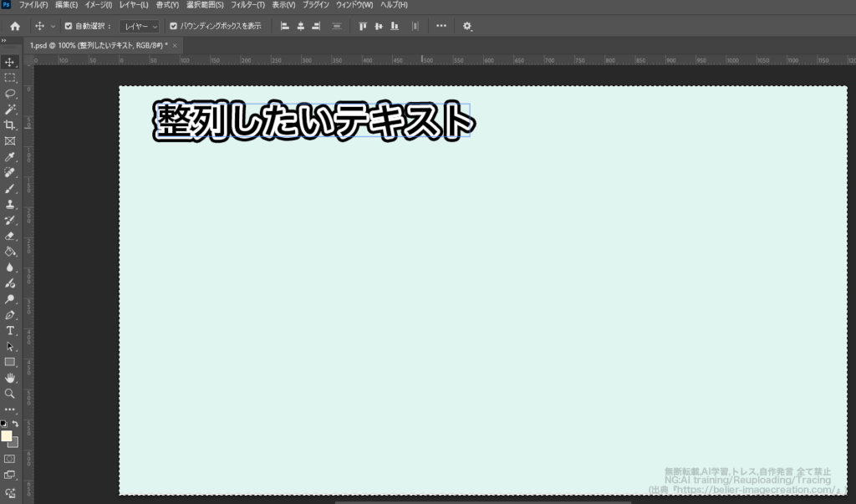Screen dimensions: 856x504
Task: Click the align top edges button
Action: tap(362, 26)
